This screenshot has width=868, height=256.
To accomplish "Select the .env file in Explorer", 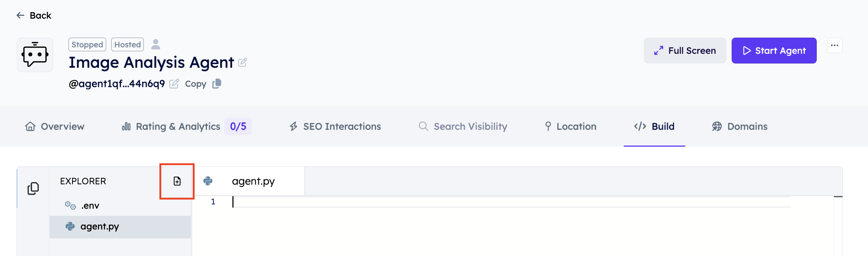I will 90,205.
